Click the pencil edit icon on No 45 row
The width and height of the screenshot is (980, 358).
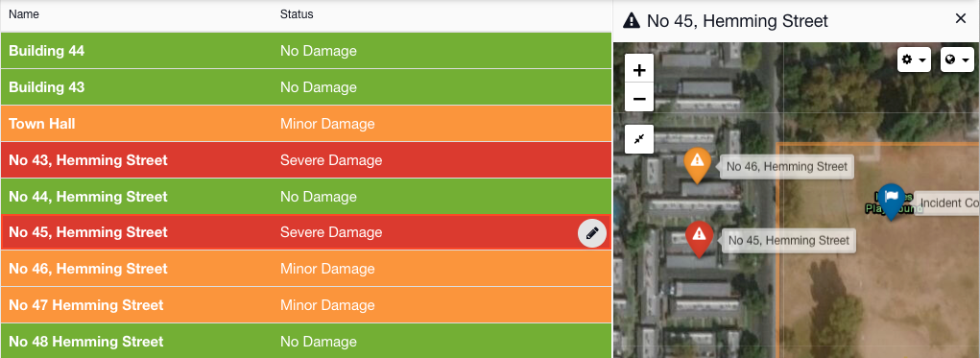point(592,233)
